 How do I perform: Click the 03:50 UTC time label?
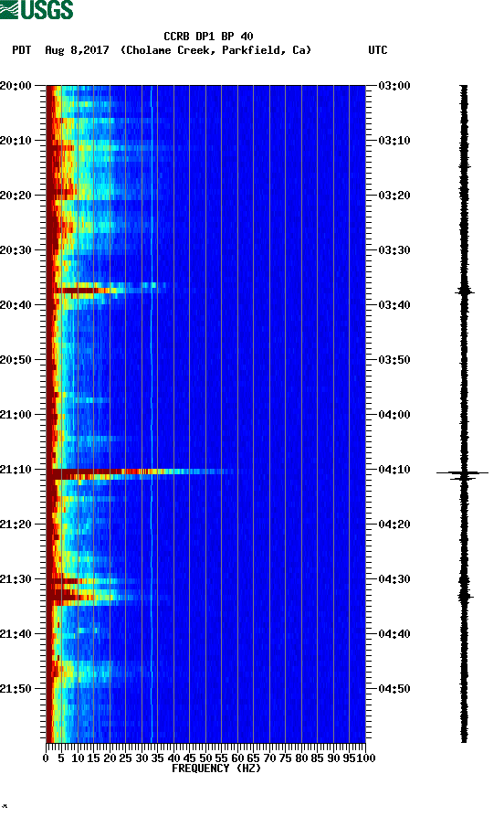coord(394,360)
